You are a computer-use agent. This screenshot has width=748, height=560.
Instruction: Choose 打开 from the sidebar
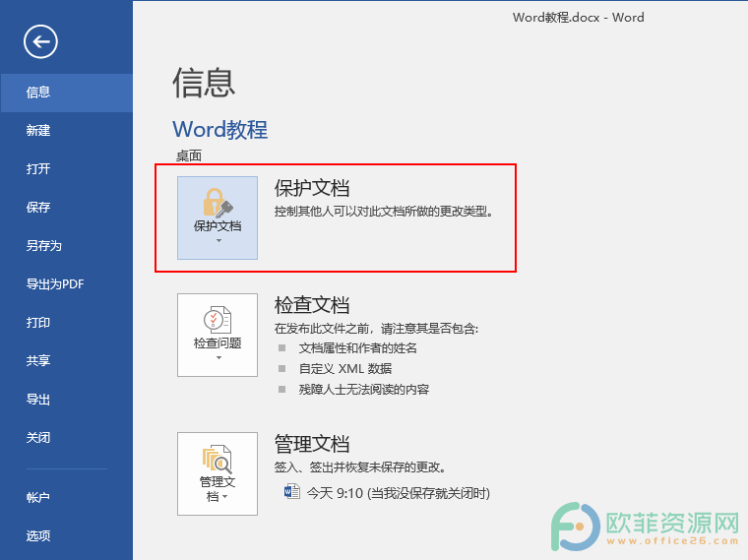[x=66, y=169]
